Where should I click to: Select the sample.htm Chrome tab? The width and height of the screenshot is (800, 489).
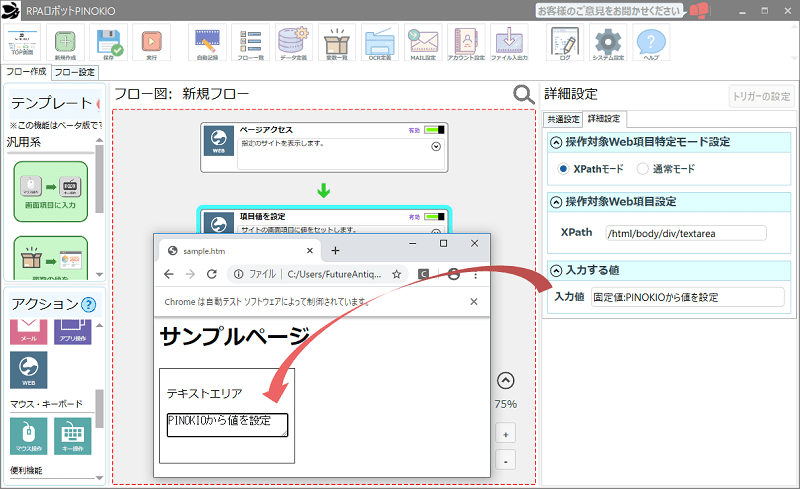click(239, 251)
